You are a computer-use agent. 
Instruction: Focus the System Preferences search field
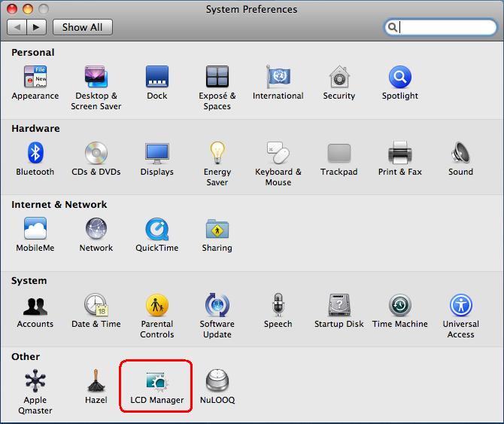[x=440, y=27]
